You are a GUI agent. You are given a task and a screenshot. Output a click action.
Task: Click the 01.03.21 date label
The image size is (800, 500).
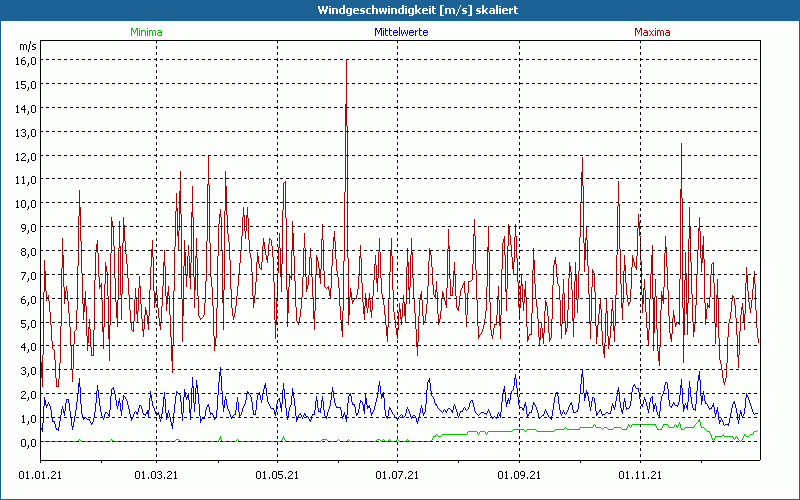pyautogui.click(x=156, y=476)
